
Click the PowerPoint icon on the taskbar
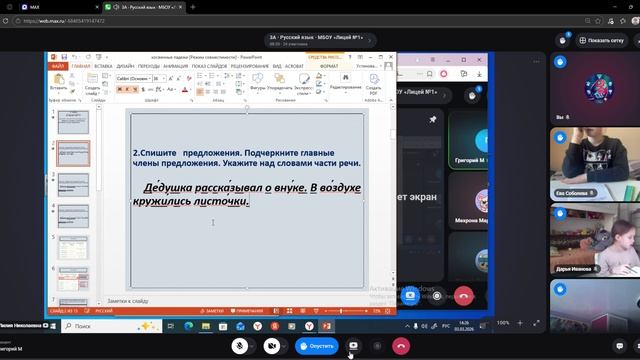326,326
